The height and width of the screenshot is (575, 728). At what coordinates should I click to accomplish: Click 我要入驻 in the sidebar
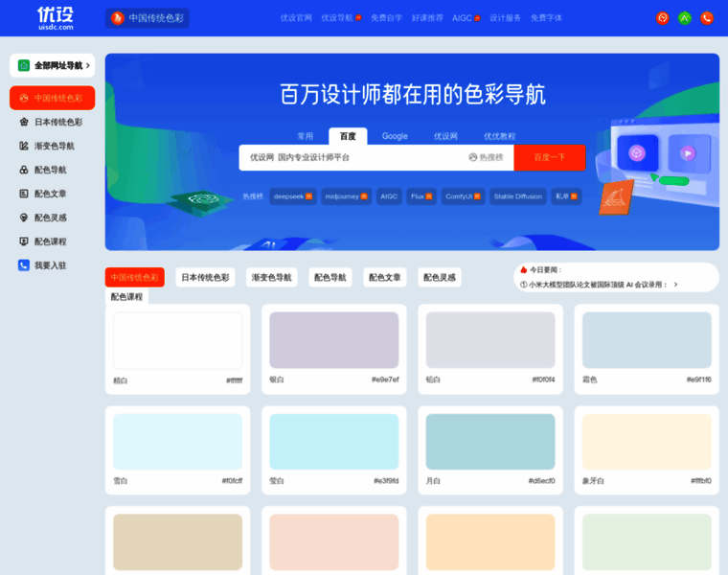(51, 265)
